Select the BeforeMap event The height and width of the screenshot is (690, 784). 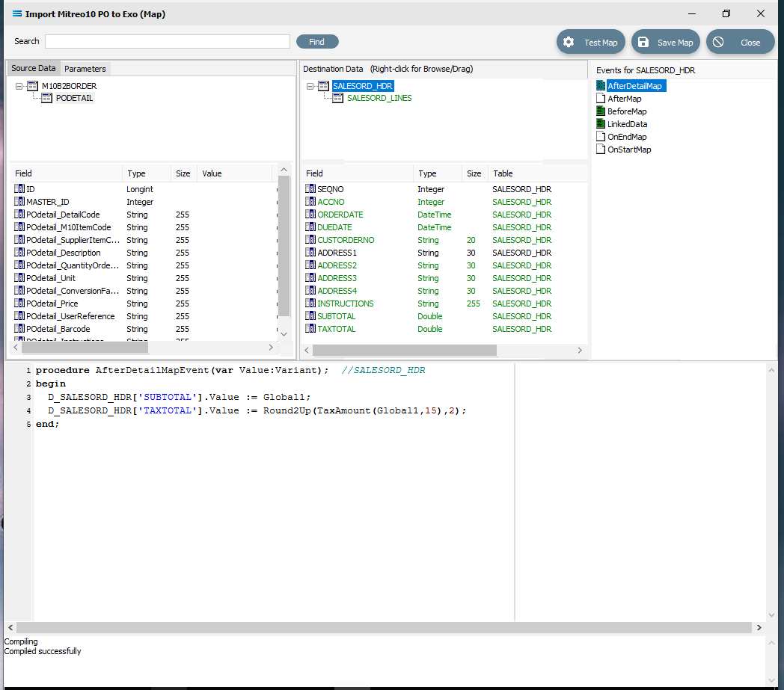(627, 111)
